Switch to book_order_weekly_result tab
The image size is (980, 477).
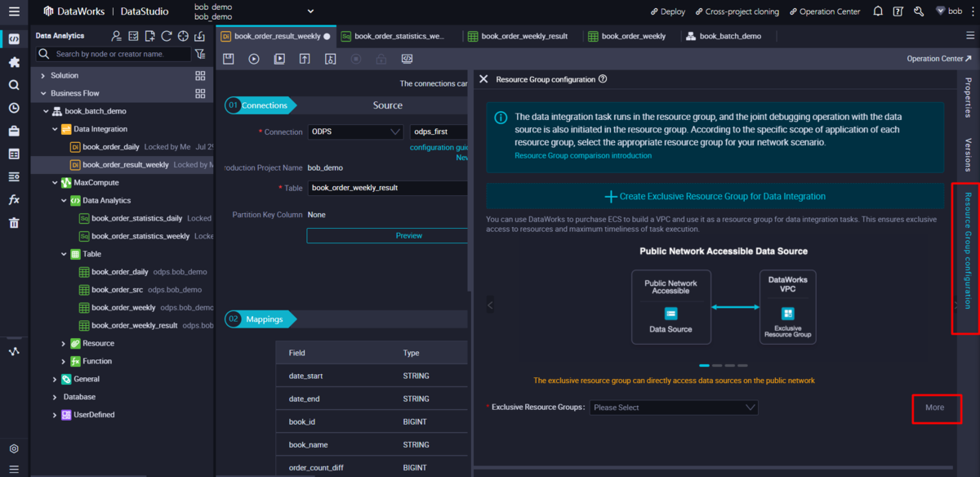[519, 36]
